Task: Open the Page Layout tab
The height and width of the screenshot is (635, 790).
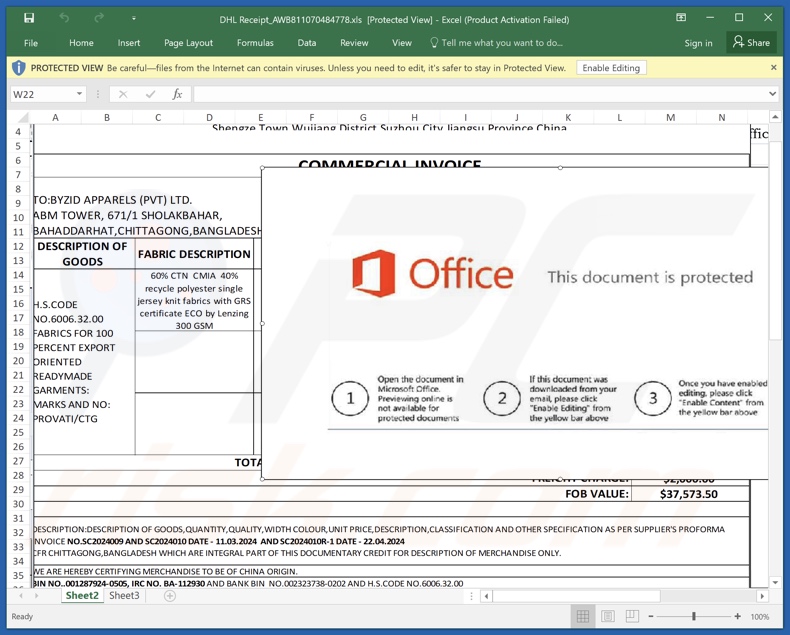Action: click(x=188, y=43)
